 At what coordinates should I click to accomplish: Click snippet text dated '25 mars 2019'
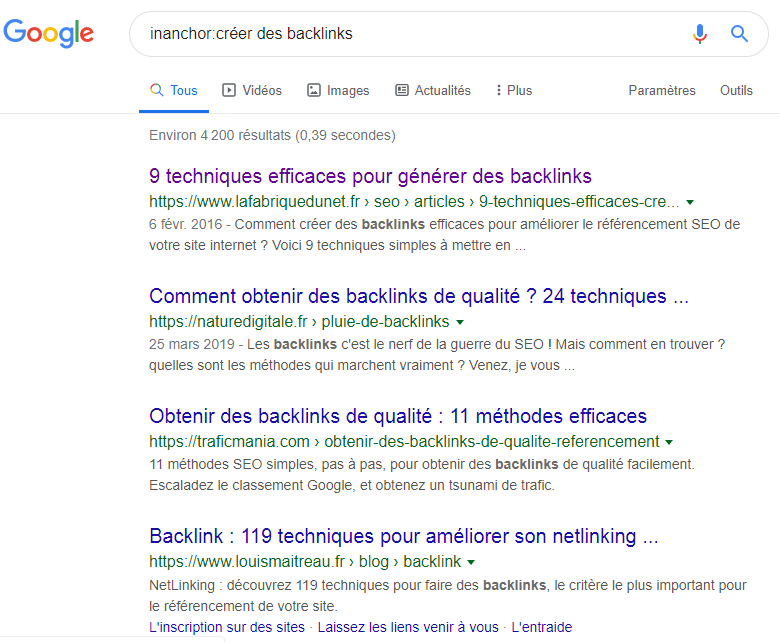437,355
